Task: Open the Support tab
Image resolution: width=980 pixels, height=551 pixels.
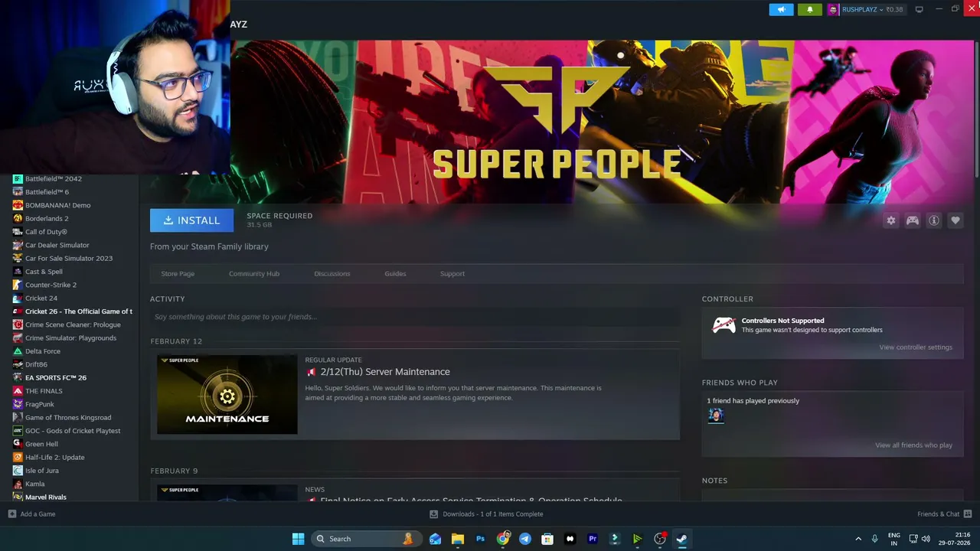Action: (452, 274)
